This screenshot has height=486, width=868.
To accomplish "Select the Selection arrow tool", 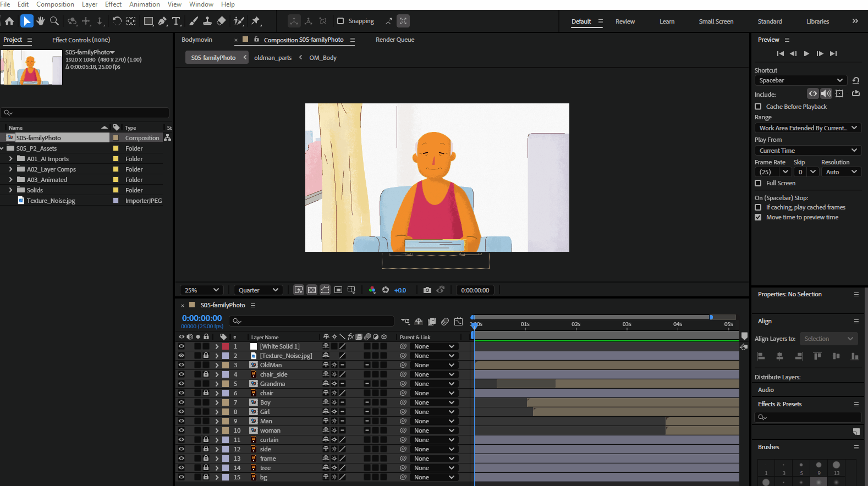I will [26, 21].
